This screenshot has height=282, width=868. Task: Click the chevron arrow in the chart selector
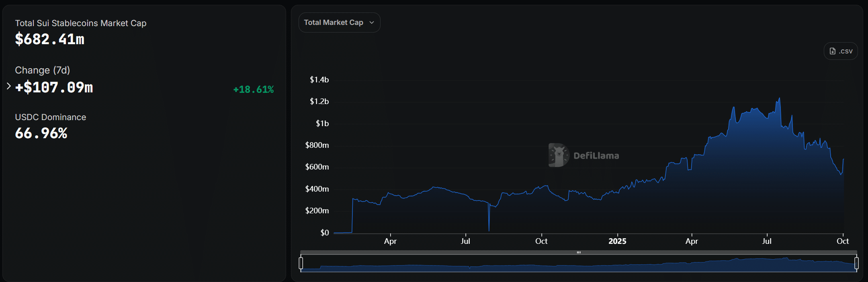[372, 22]
